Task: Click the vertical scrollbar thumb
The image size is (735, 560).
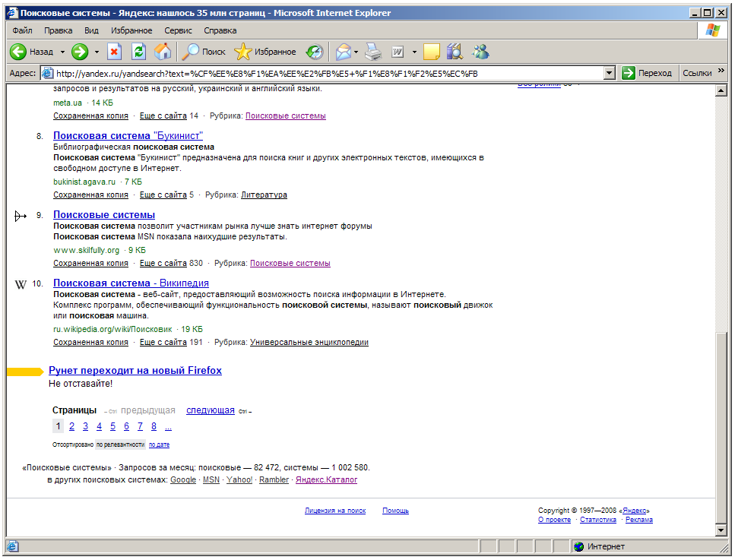Action: [x=721, y=428]
